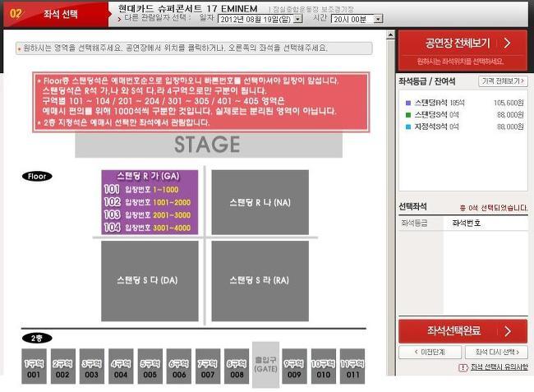Click the 현대카드 슈퍼콘서트 17 EMINEM title
Image resolution: width=534 pixels, height=392 pixels.
tap(187, 8)
